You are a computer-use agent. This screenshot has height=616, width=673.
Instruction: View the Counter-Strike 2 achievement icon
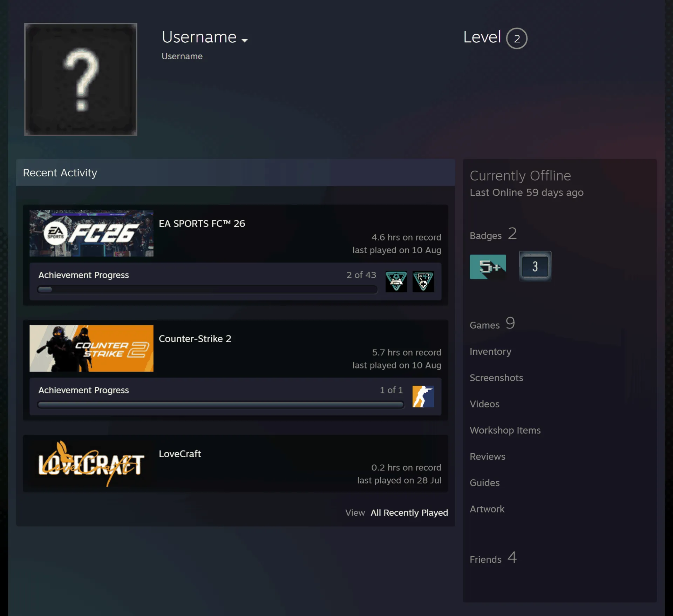(423, 396)
